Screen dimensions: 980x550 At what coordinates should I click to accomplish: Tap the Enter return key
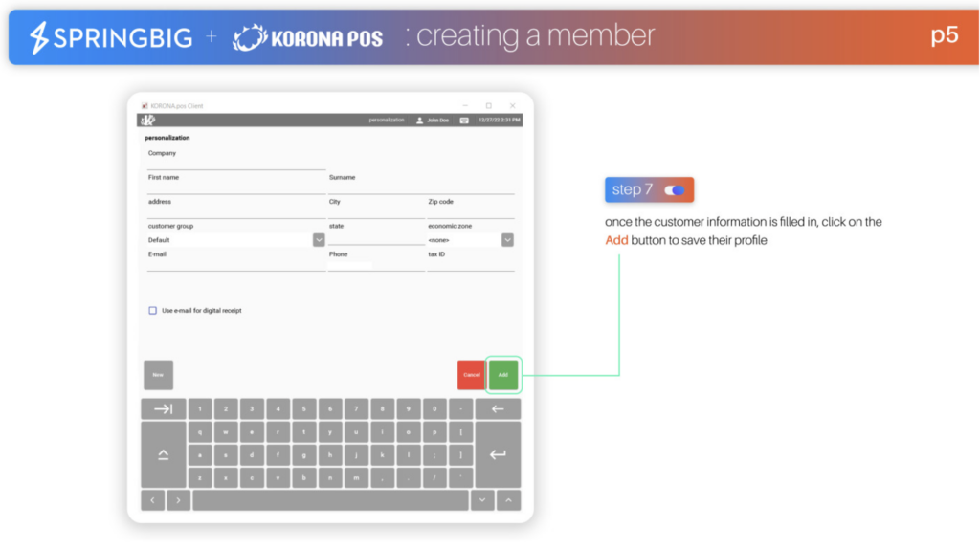click(498, 454)
